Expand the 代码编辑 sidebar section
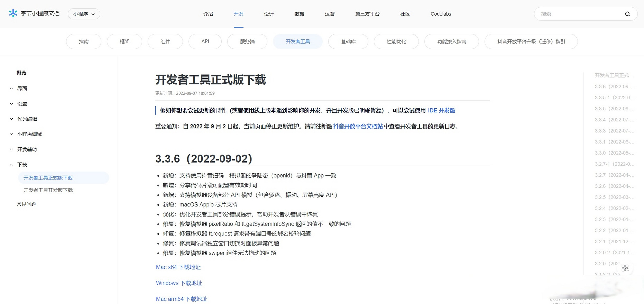The width and height of the screenshot is (644, 304). point(27,119)
